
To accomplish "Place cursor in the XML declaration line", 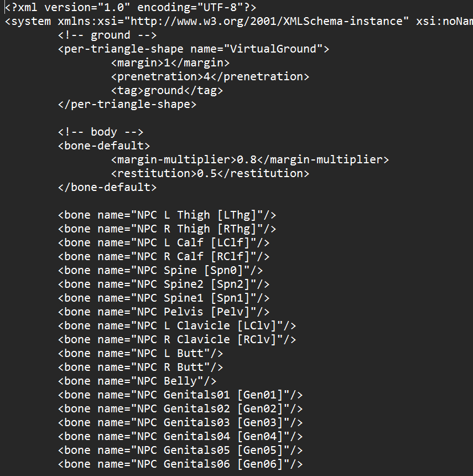I will [x=131, y=7].
